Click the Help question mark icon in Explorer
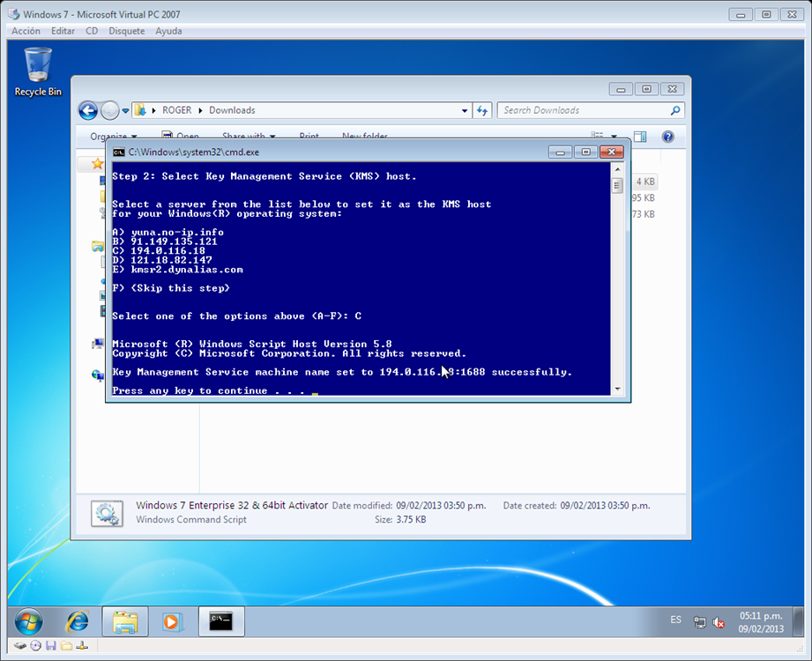 [x=668, y=137]
